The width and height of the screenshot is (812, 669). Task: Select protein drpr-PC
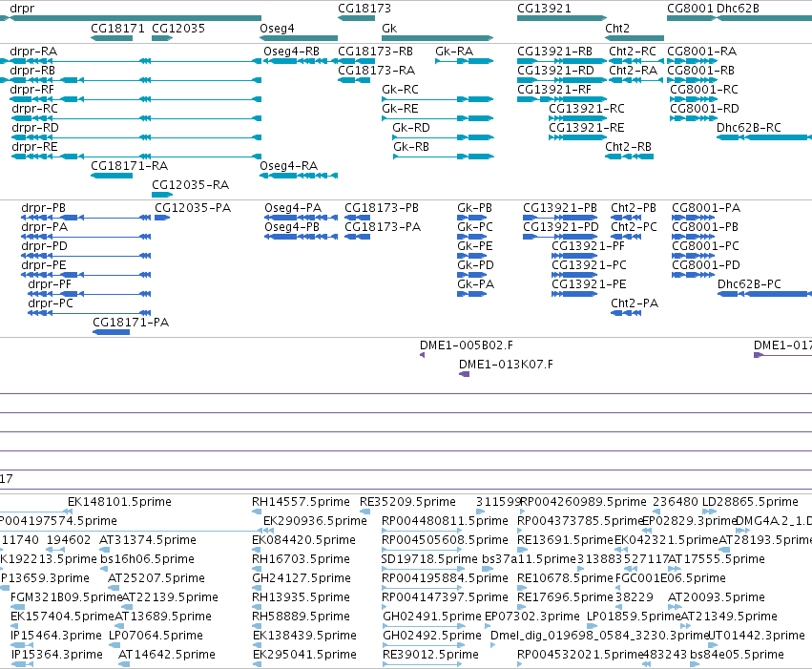click(x=51, y=303)
